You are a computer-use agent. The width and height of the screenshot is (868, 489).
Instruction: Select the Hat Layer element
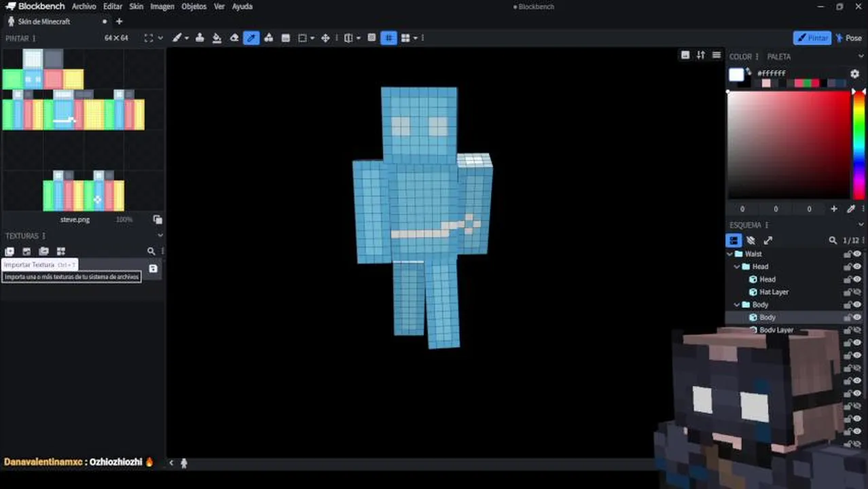click(774, 292)
